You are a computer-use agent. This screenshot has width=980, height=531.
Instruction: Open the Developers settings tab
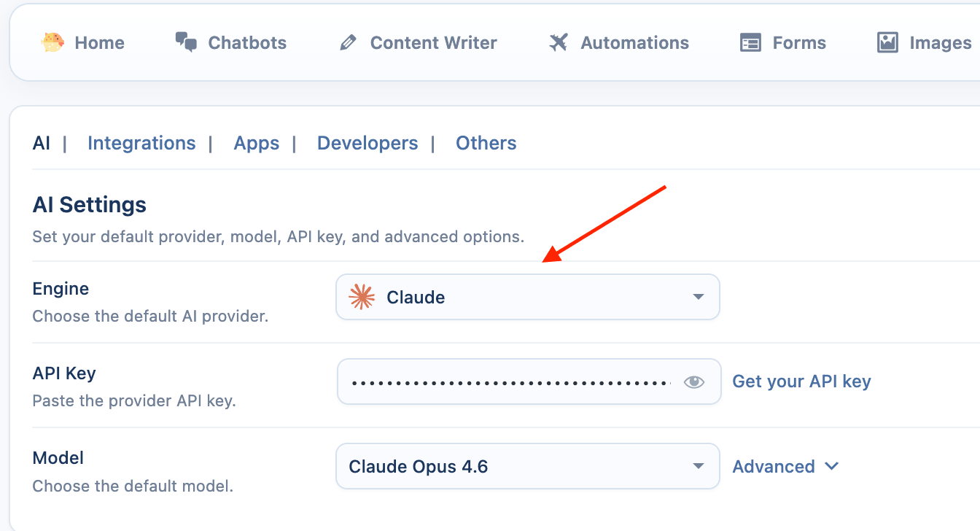tap(367, 143)
